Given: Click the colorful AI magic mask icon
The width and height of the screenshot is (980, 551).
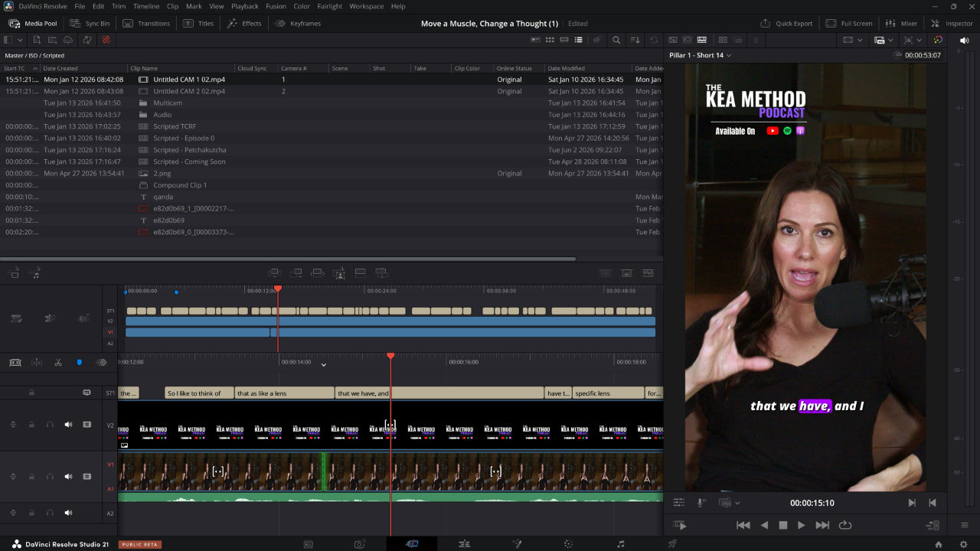Looking at the screenshot, I should click(939, 40).
